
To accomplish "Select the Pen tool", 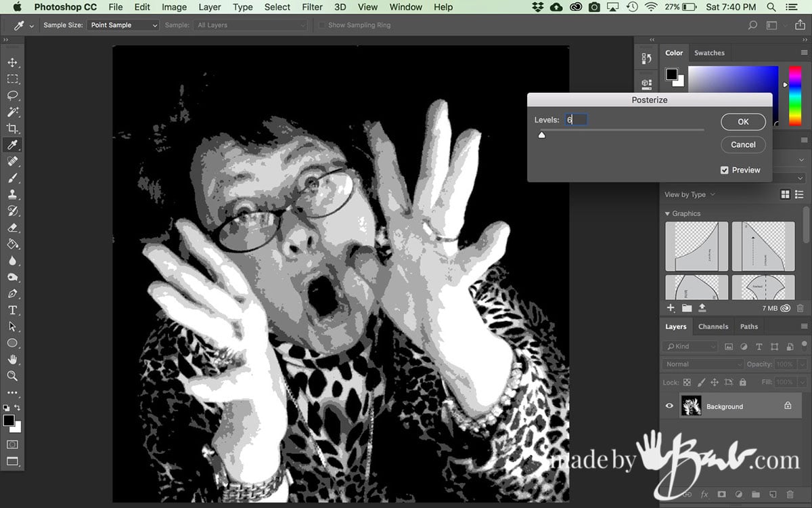I will click(x=12, y=293).
